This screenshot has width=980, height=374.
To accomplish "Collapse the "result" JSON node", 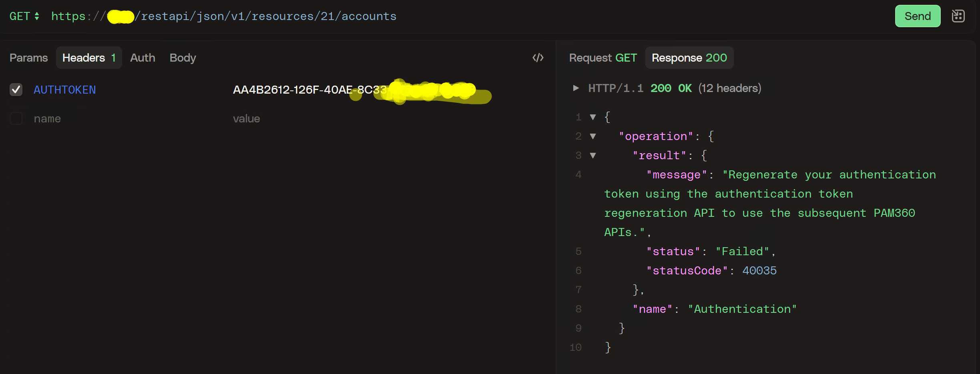I will pyautogui.click(x=593, y=156).
